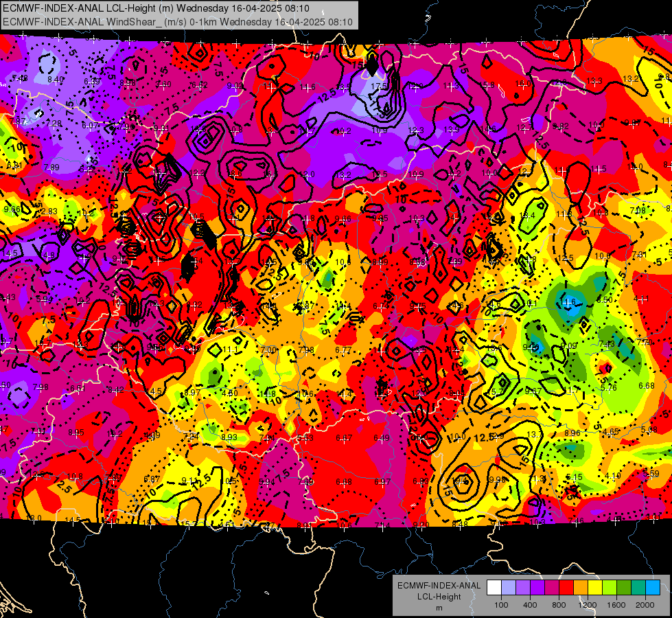The width and height of the screenshot is (672, 618).
Task: Select the 8.04 grid value
Action: (457, 393)
